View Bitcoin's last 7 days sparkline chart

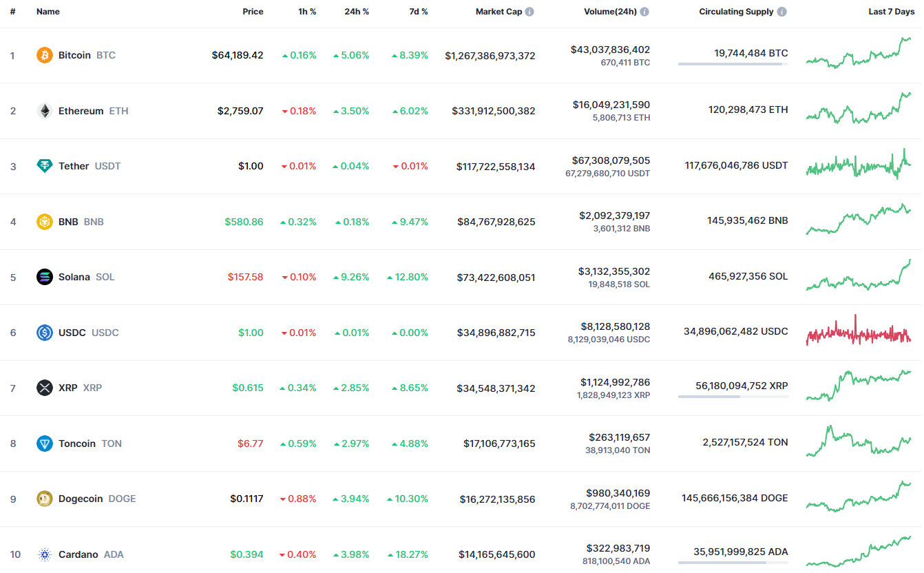point(859,54)
